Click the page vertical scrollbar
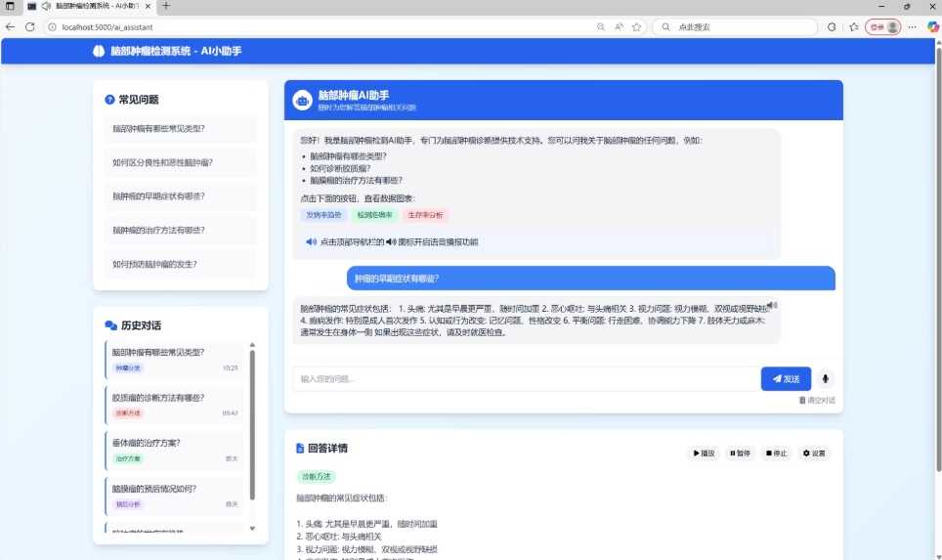 [x=938, y=258]
